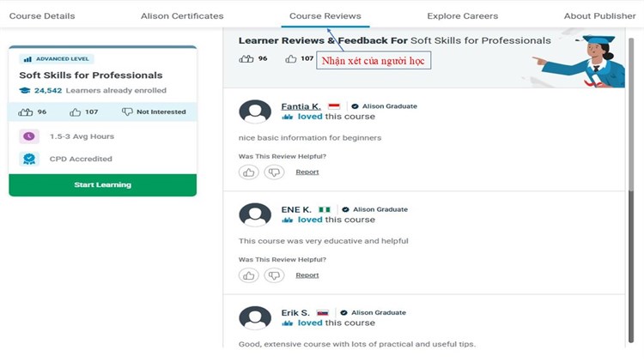This screenshot has width=644, height=362.
Task: Click single thumbs-up 107 in course card
Action: [x=84, y=112]
